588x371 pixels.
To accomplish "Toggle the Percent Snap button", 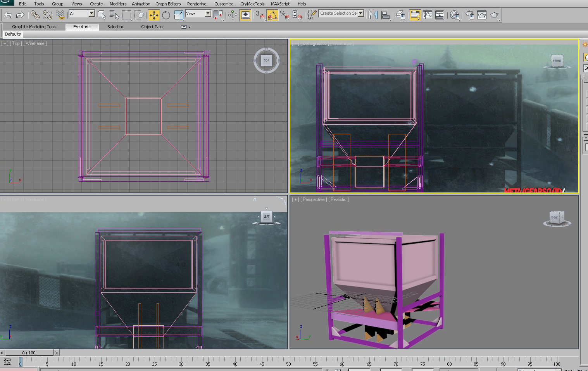I will tap(285, 15).
